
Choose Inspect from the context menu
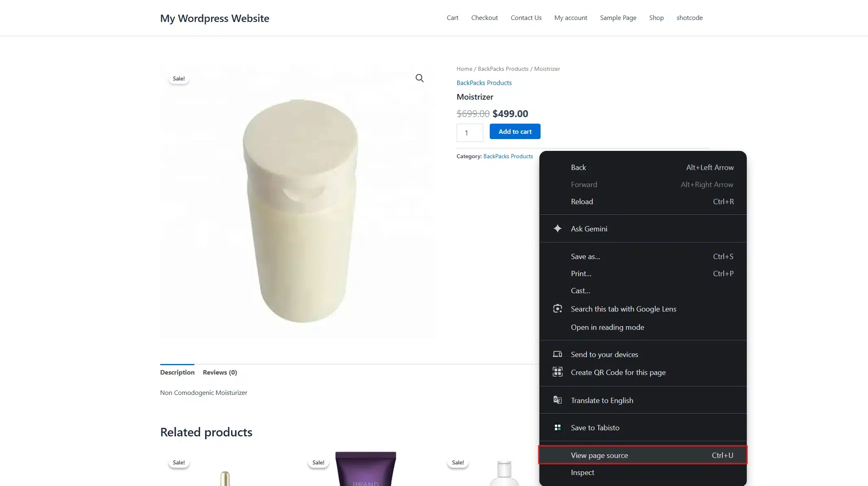point(643,473)
